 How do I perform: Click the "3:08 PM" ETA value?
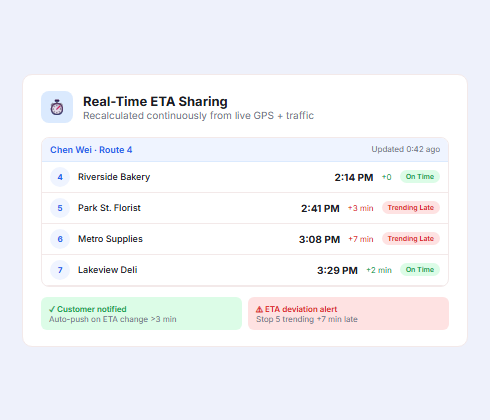click(319, 239)
